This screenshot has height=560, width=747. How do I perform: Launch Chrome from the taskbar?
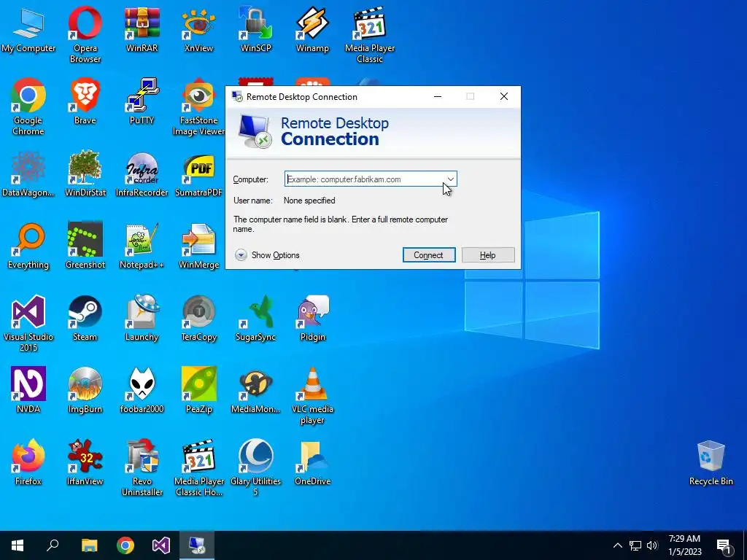coord(125,545)
